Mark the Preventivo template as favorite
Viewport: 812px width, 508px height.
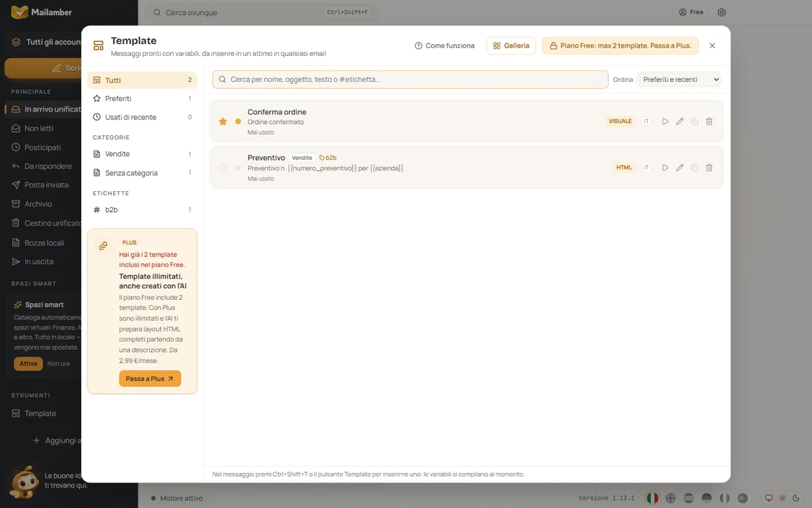[223, 168]
